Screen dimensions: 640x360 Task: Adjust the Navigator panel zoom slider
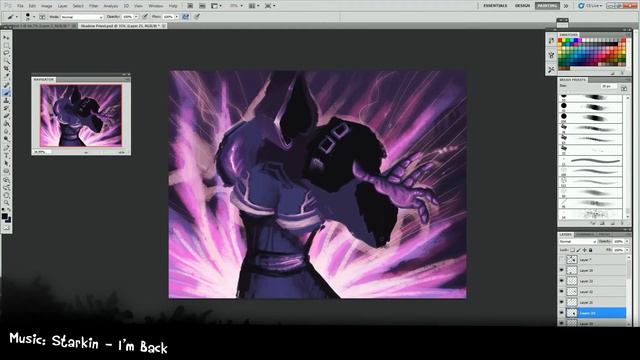86,152
